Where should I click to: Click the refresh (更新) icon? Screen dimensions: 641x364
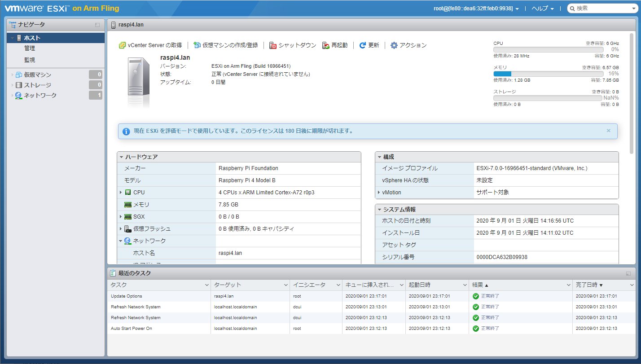click(363, 45)
